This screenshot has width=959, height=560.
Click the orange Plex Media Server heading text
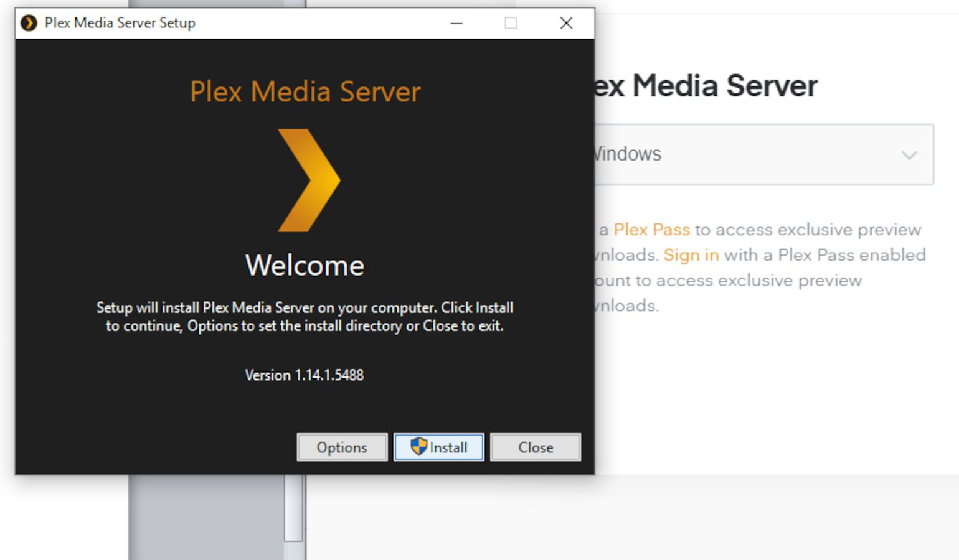[x=305, y=91]
